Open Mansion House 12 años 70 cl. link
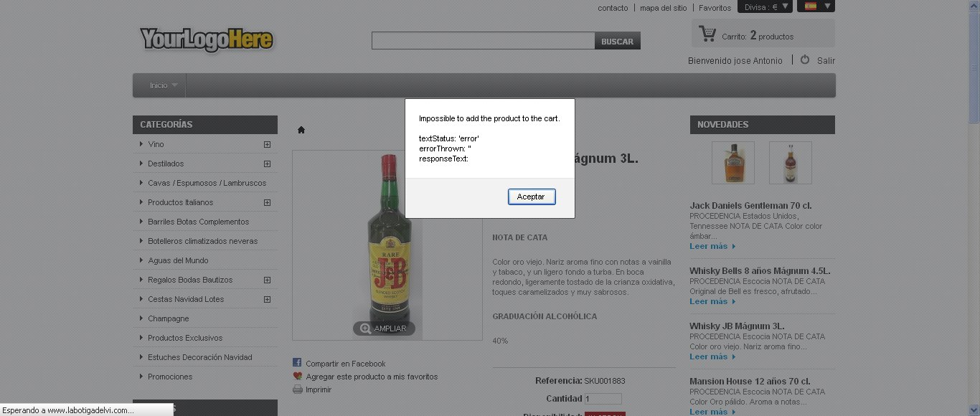This screenshot has height=416, width=980. point(750,381)
